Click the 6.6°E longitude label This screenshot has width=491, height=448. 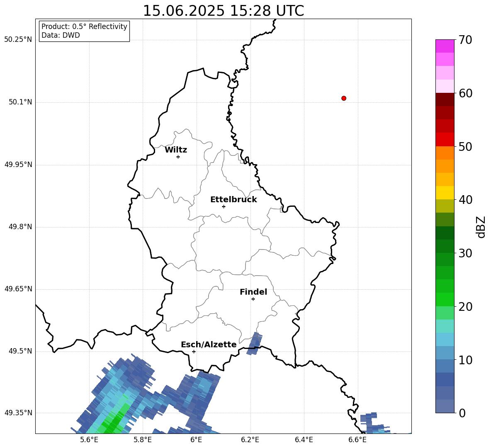point(357,440)
